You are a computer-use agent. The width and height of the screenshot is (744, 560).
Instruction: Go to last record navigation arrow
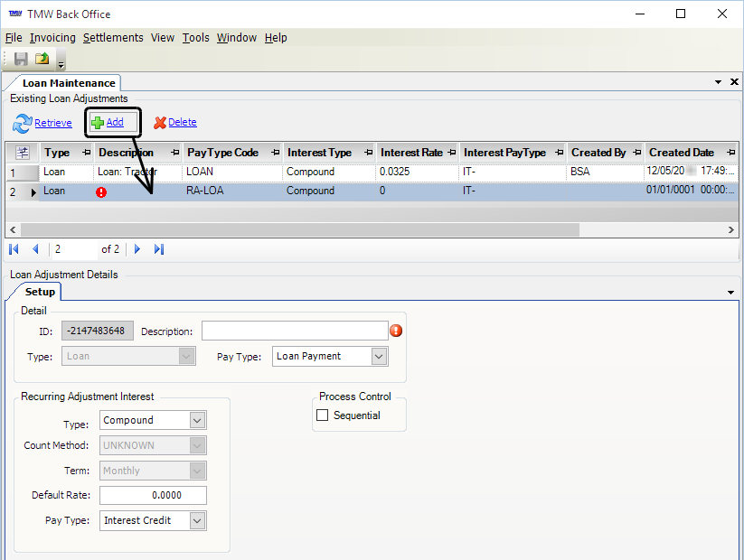159,249
